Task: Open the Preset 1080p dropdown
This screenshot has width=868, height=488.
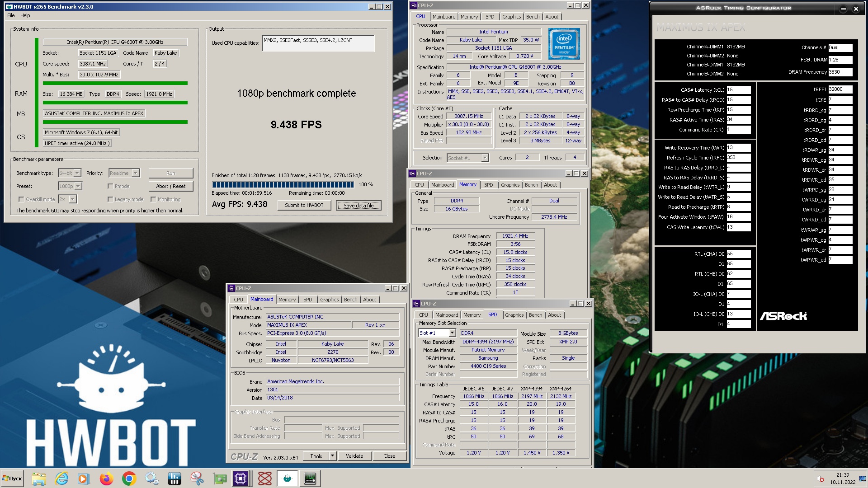Action: [x=70, y=186]
